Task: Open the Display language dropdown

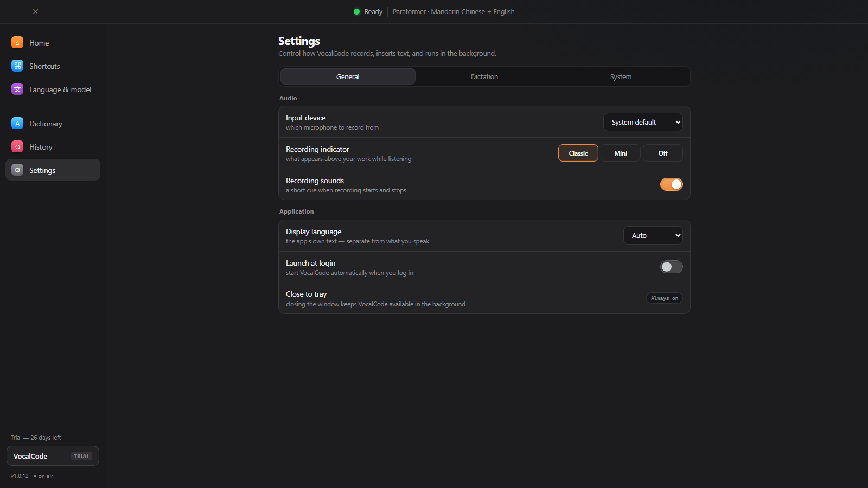Action: 653,235
